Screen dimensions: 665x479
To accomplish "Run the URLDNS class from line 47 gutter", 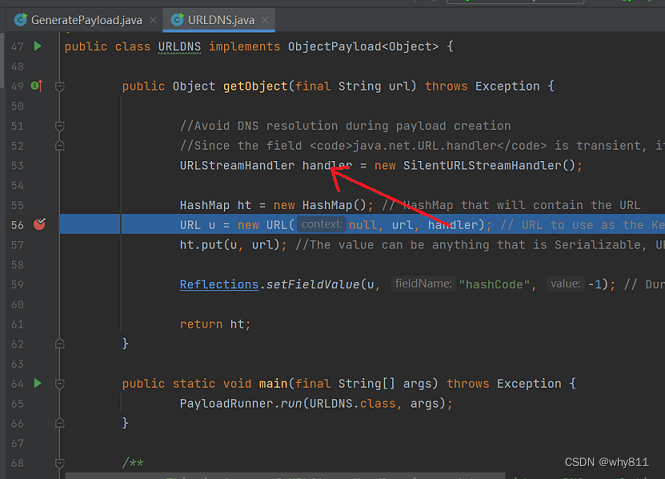I will (38, 46).
